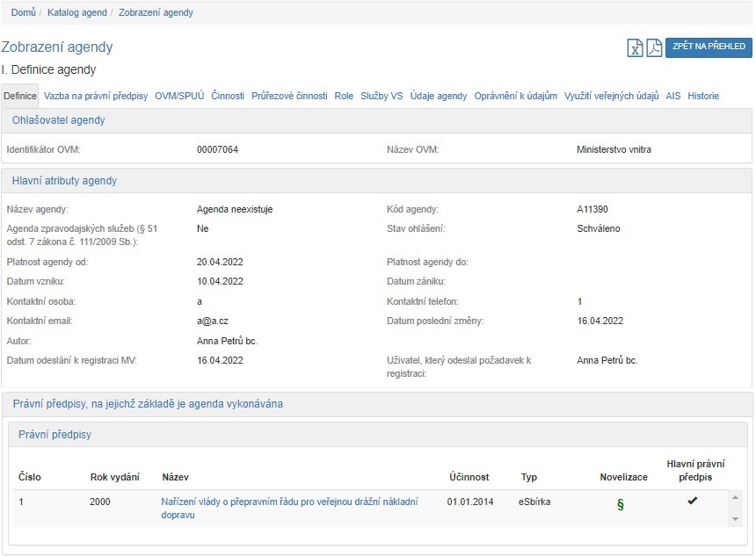Switch to the Činnosti tab
756x556 pixels.
228,96
